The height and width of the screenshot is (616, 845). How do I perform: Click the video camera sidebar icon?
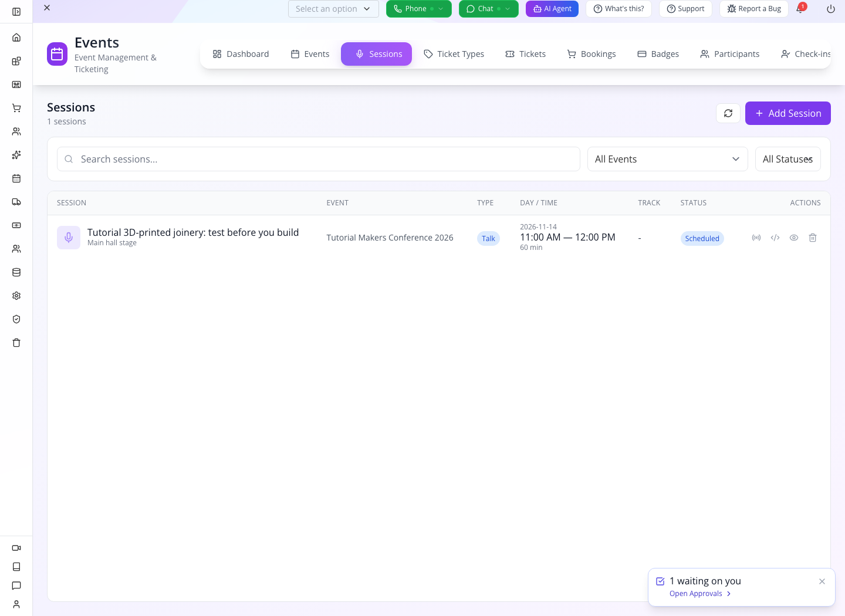[16, 548]
